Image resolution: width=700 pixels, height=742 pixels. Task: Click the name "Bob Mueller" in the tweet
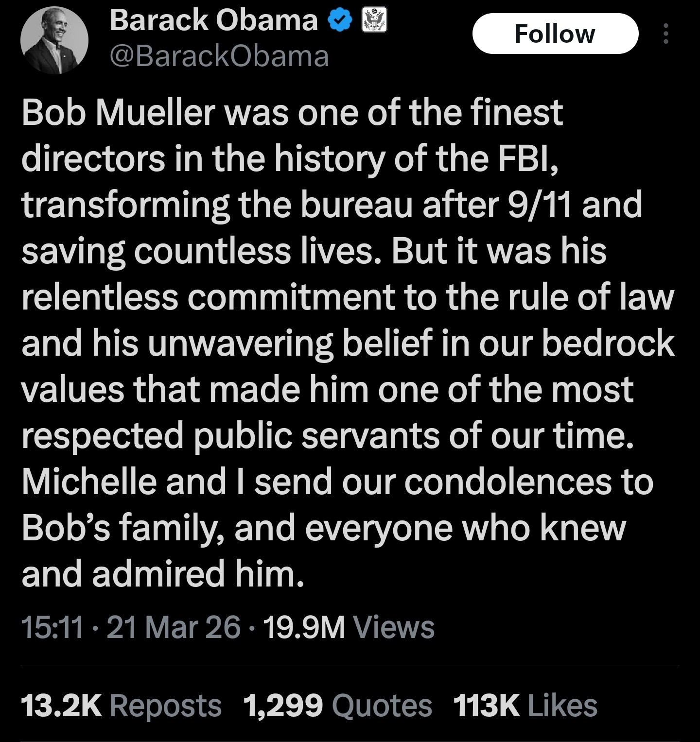tap(118, 113)
